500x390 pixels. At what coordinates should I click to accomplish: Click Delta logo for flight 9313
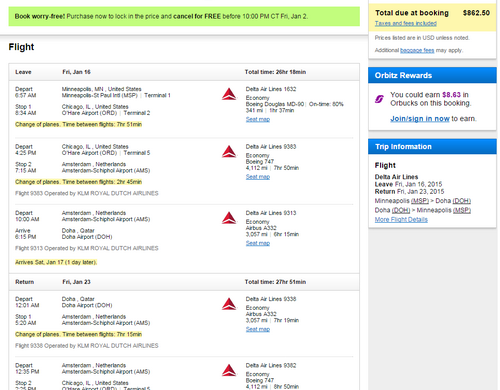tap(229, 218)
